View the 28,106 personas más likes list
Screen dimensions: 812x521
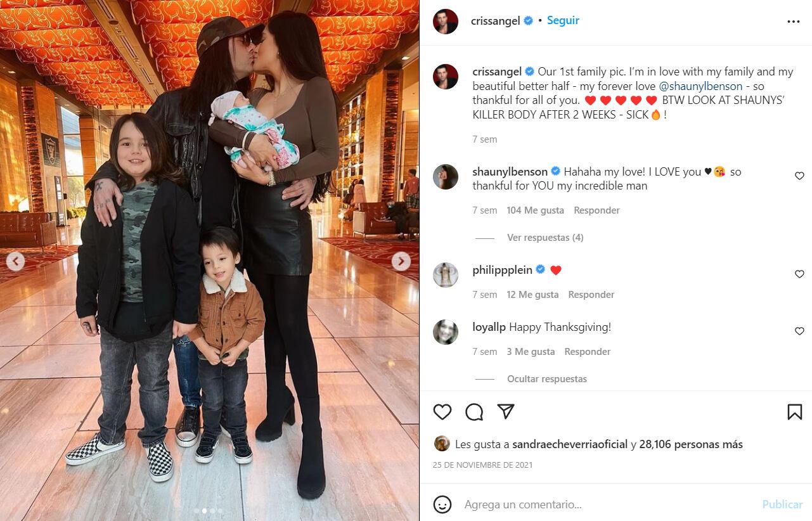click(691, 444)
